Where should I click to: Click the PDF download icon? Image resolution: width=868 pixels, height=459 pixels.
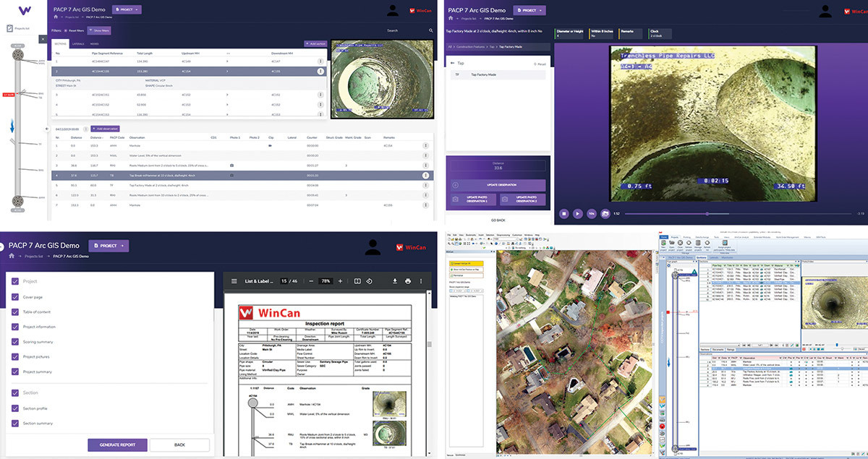point(395,281)
